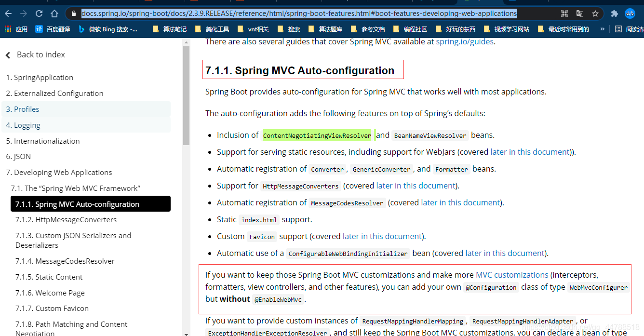Open 1. SpringApplication section
644x336 pixels.
(x=40, y=78)
